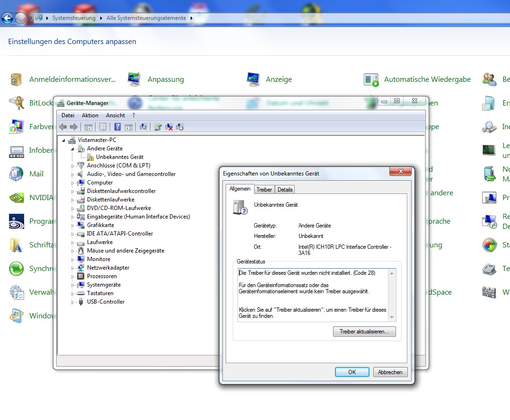The height and width of the screenshot is (420, 510).
Task: Open the Anpassung control panel icon
Action: click(x=134, y=79)
